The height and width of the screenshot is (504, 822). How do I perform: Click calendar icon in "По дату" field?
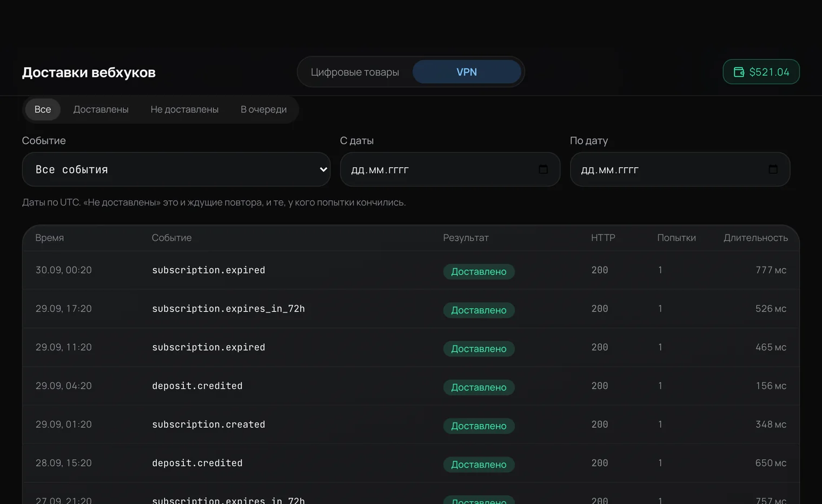[773, 169]
